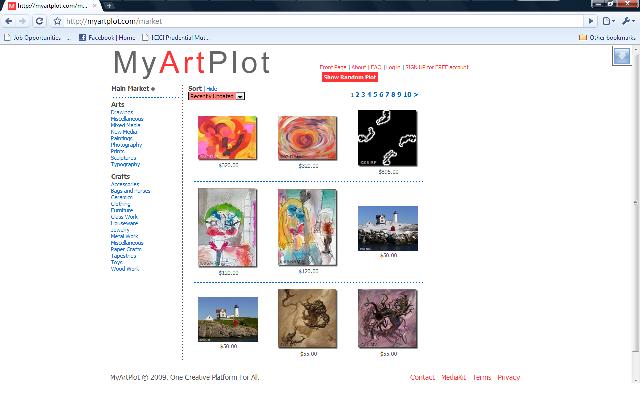Expand the Recently Updated sort dropdown

[240, 96]
